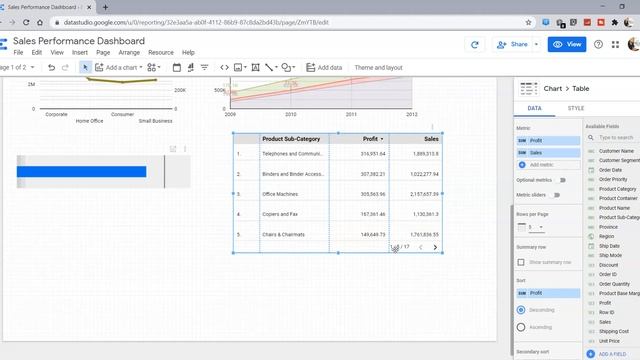The image size is (640, 360).
Task: Select the Shipping Cost field
Action: [613, 331]
